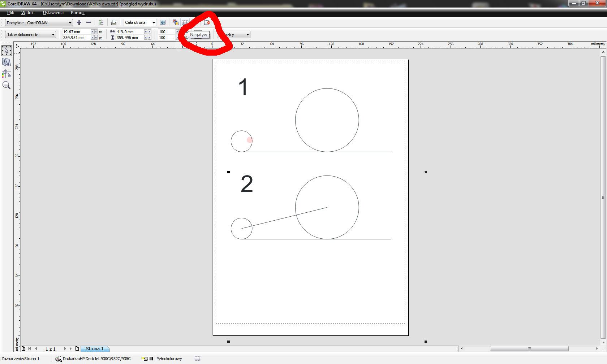Open the Plik menu
The width and height of the screenshot is (607, 364).
click(10, 13)
